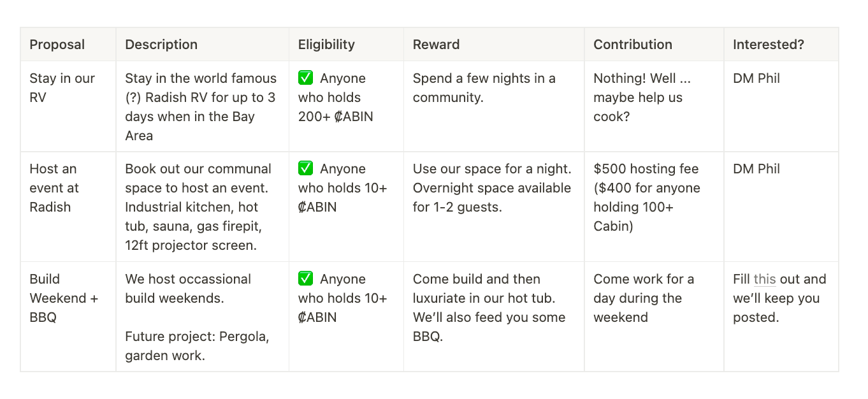Click 'DM Phil' in the Host an event row
This screenshot has height=399, width=868.
click(x=756, y=169)
